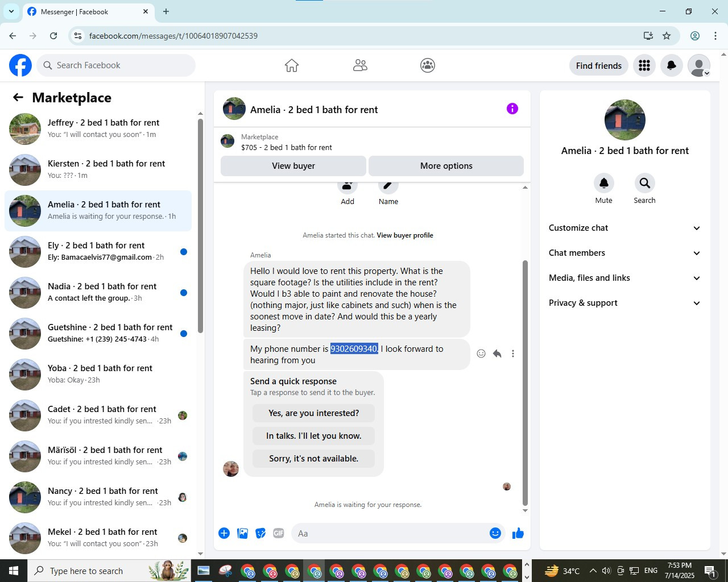
Task: Send a thumbs-up like
Action: (x=518, y=533)
